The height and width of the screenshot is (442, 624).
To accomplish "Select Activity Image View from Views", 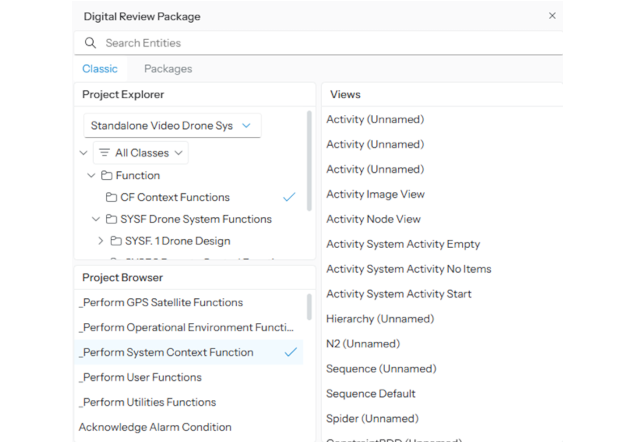I will click(x=375, y=194).
